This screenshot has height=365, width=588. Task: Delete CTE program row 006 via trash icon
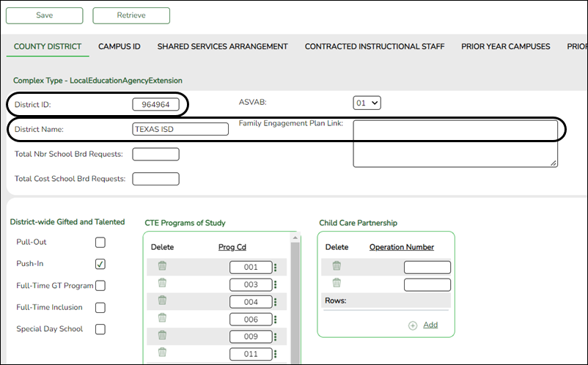click(x=162, y=318)
